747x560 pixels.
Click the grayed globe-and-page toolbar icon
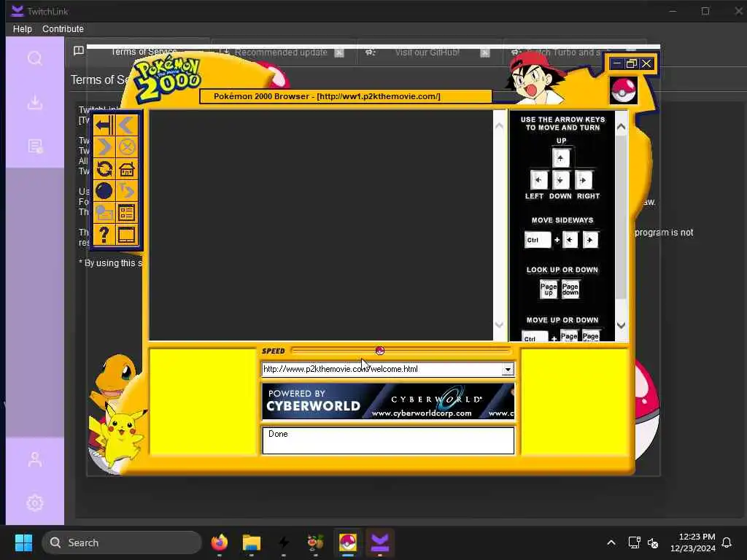(x=104, y=213)
